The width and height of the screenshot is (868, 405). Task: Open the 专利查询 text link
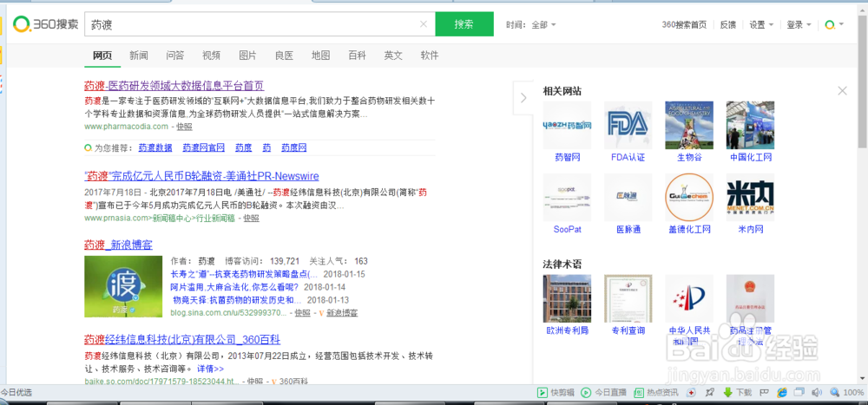[628, 331]
